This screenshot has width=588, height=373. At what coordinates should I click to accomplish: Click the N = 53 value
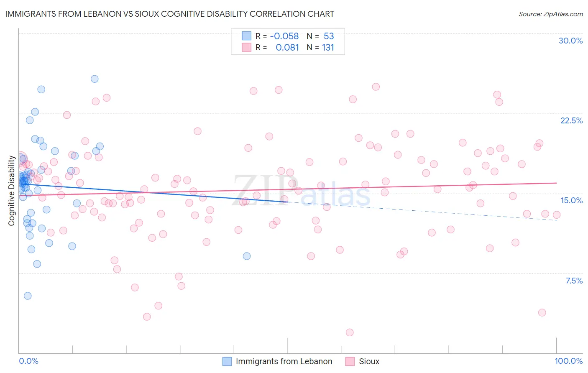click(x=320, y=36)
